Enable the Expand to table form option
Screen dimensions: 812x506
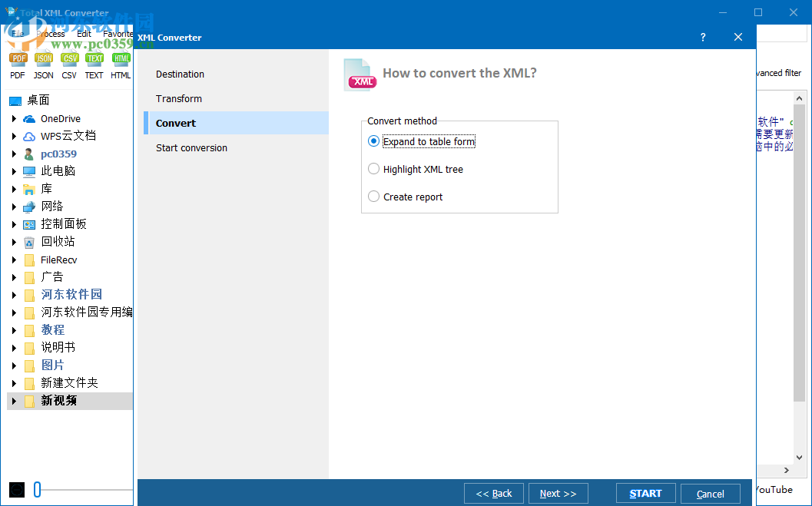(373, 141)
